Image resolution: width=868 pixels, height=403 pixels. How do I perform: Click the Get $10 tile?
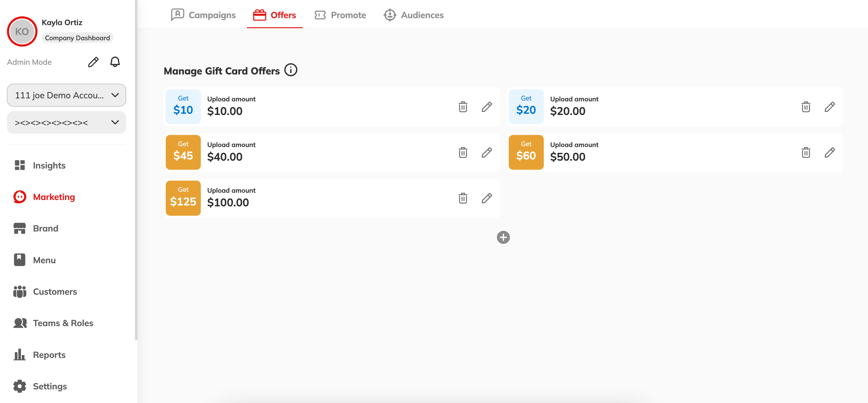[183, 106]
